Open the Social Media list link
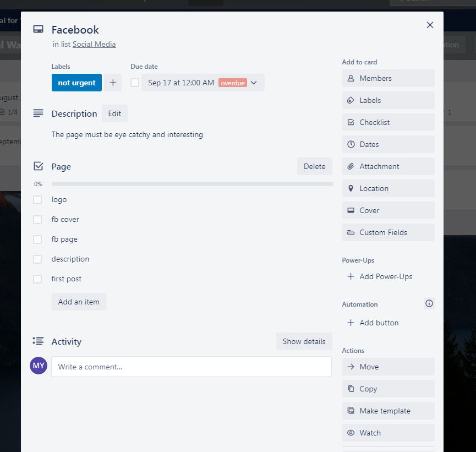The image size is (476, 452). click(94, 45)
